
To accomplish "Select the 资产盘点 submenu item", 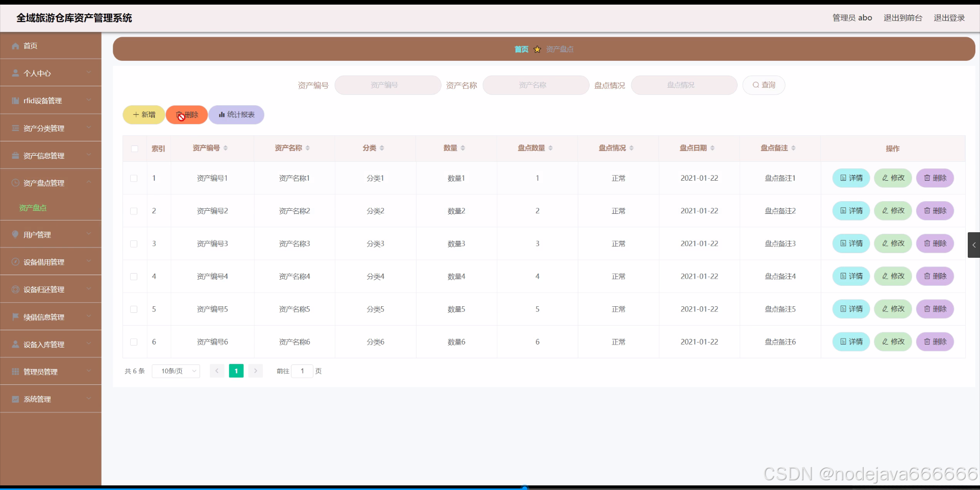I will tap(33, 208).
